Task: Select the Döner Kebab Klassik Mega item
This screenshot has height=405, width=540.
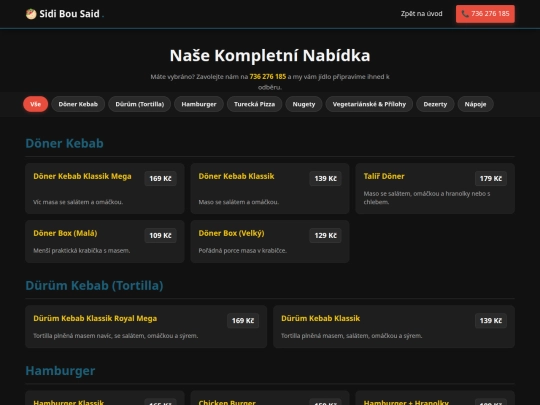Action: point(82,176)
